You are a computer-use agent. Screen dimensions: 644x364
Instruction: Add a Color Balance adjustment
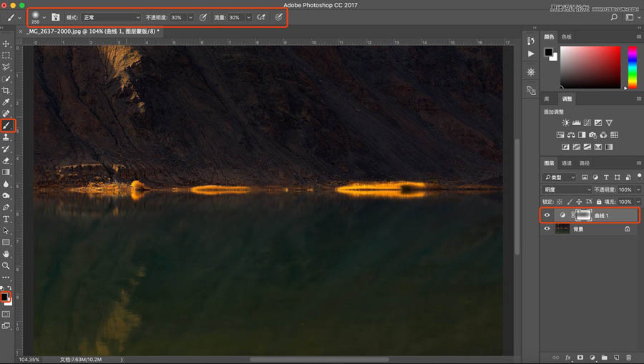pos(571,134)
